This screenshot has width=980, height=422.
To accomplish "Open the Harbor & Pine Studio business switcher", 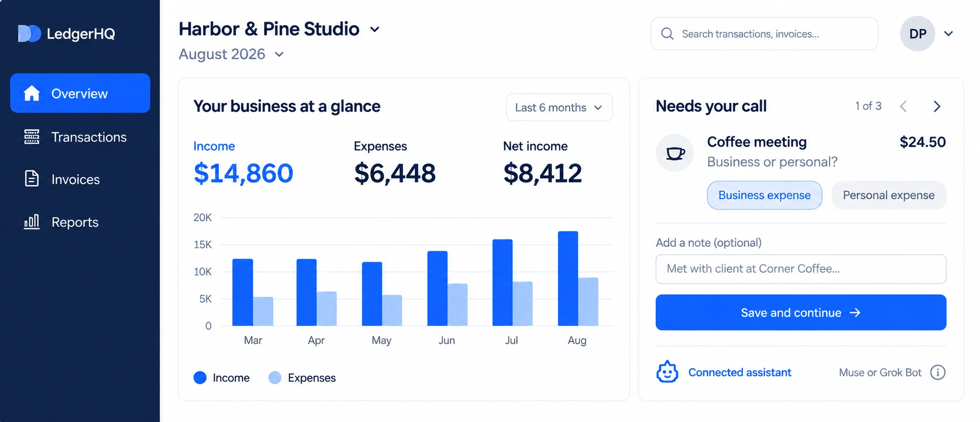I will click(x=279, y=29).
